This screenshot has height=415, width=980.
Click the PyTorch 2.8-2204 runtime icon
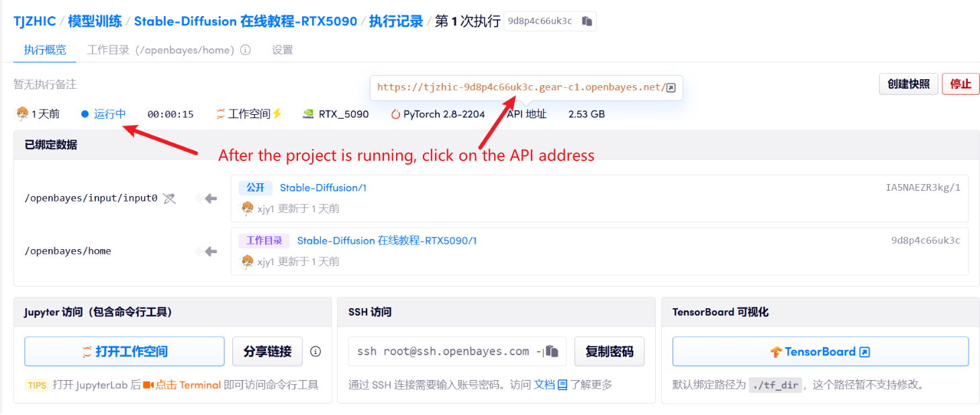pyautogui.click(x=395, y=114)
